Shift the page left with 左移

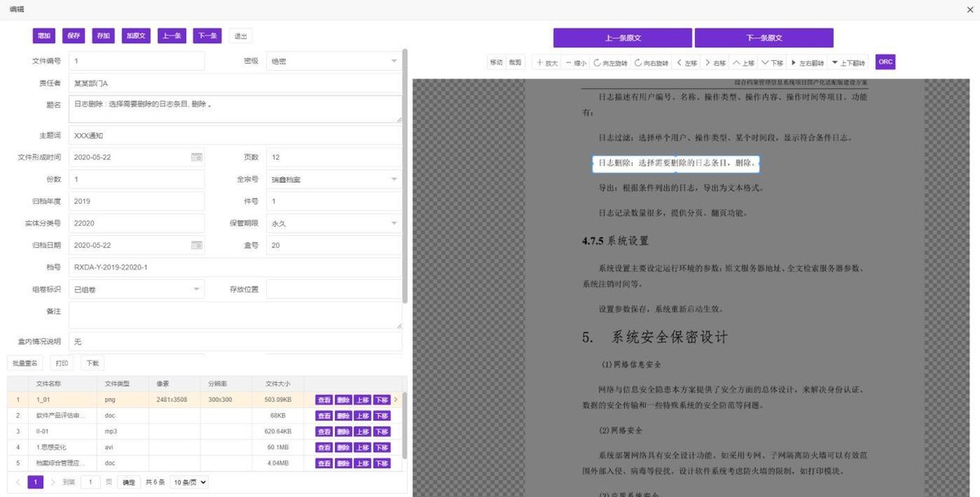coord(687,62)
